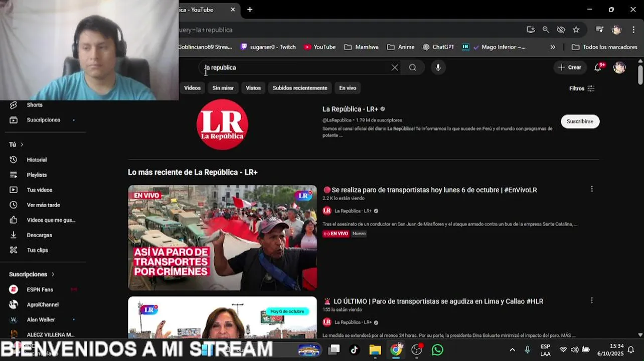Start voice search with the microphone icon
This screenshot has height=361, width=644.
tap(438, 68)
